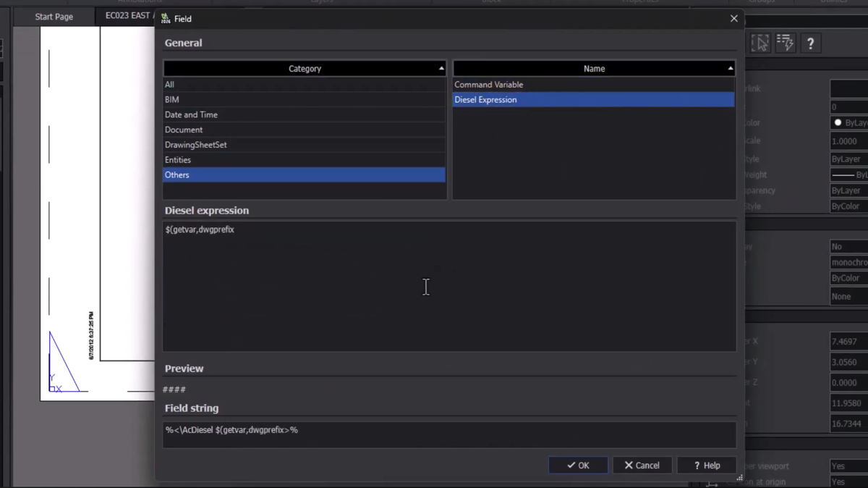Select the Date and Time category
Image resolution: width=868 pixels, height=488 pixels.
[x=191, y=114]
